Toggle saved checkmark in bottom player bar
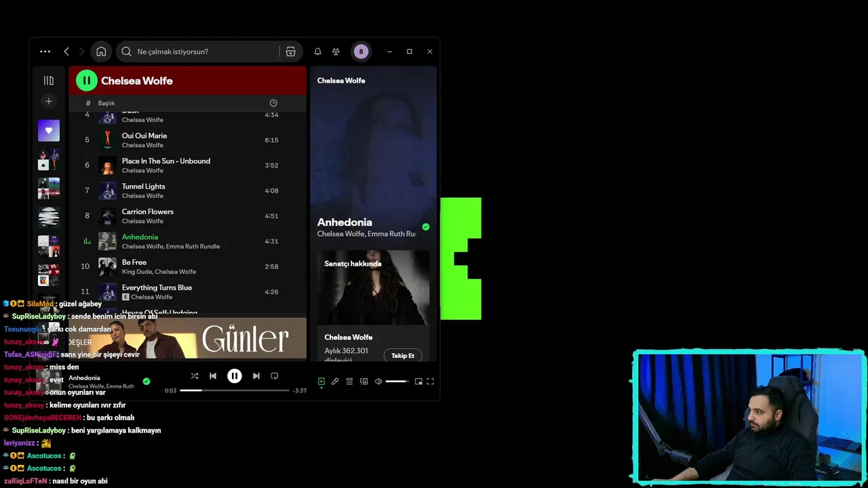 [146, 382]
